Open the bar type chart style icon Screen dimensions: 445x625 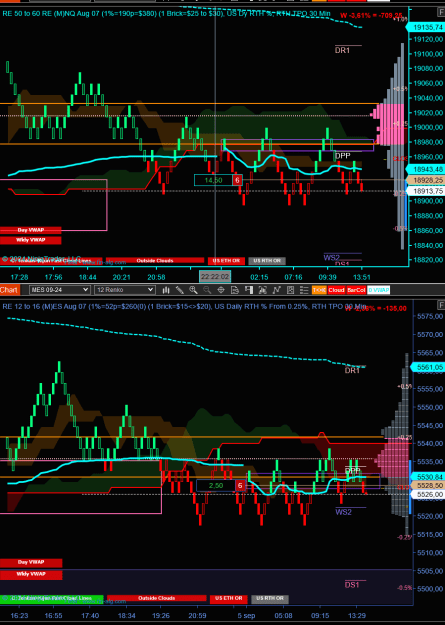[166, 290]
